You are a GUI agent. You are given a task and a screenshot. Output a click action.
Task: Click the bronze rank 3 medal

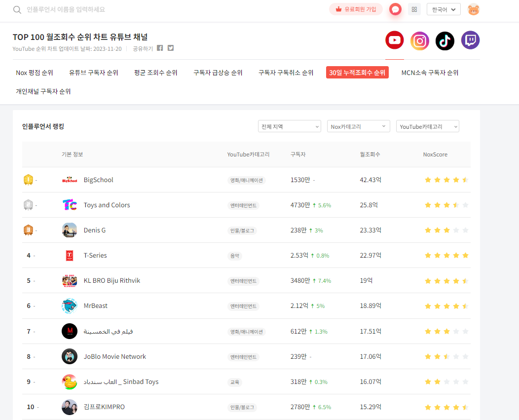(29, 230)
